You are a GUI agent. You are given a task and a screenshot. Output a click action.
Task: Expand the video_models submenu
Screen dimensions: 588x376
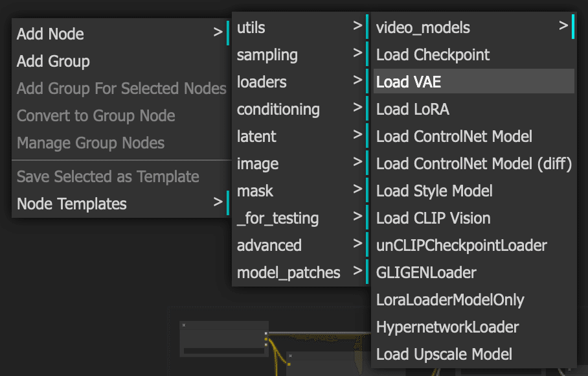[x=474, y=27]
